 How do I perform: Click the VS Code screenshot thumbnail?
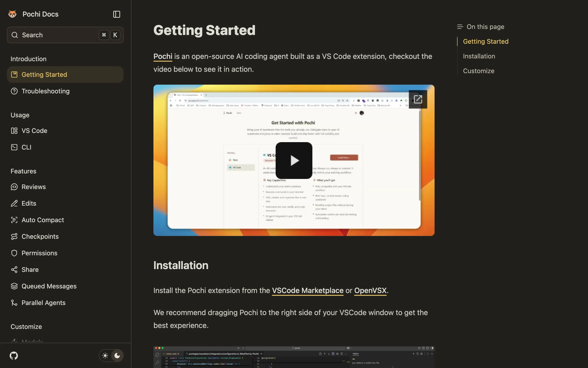click(294, 357)
